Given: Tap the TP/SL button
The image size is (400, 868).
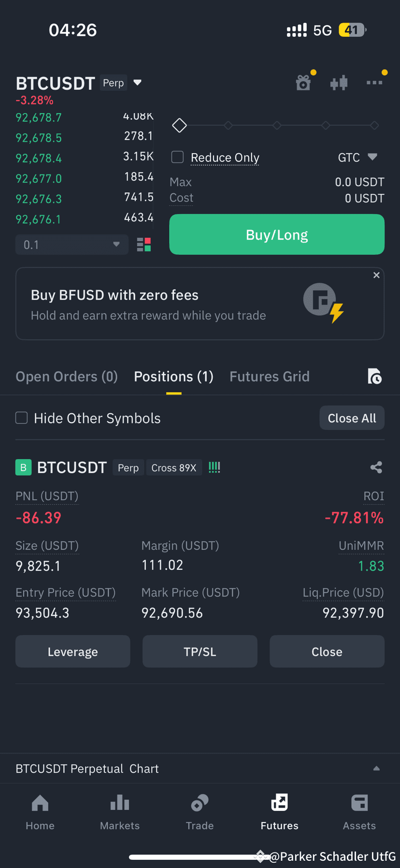Looking at the screenshot, I should coord(200,651).
